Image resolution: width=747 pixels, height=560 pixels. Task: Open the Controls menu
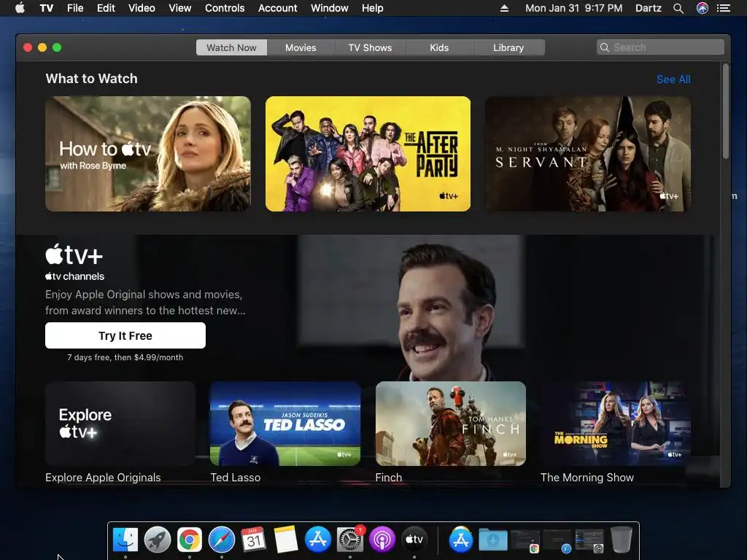click(x=225, y=8)
